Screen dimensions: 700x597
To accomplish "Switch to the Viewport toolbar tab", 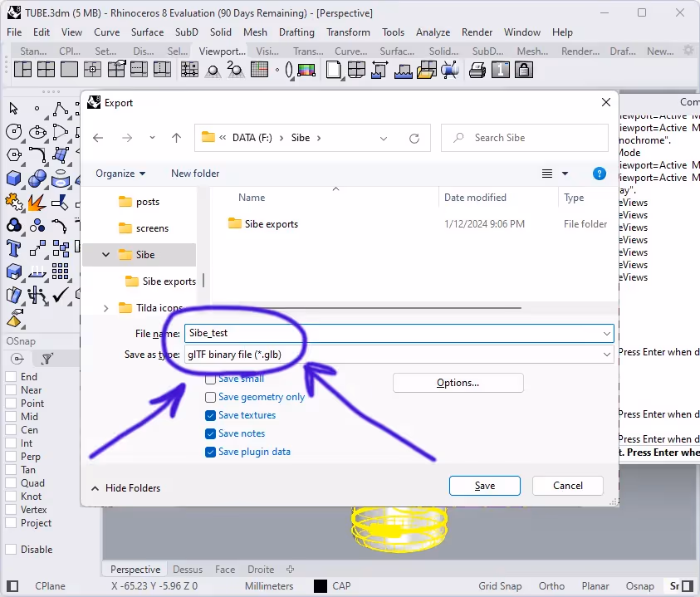I will [222, 51].
